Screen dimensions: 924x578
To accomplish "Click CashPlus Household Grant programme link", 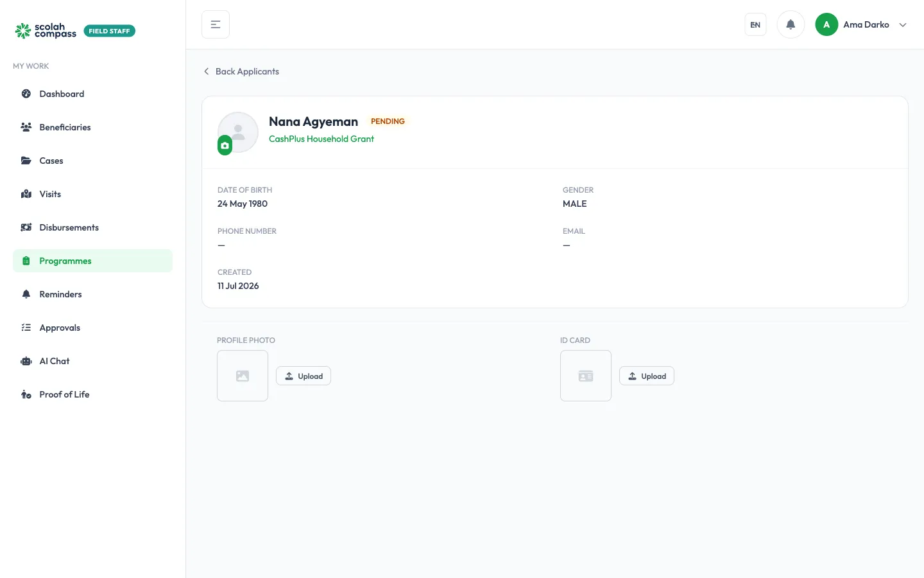I will tap(321, 139).
